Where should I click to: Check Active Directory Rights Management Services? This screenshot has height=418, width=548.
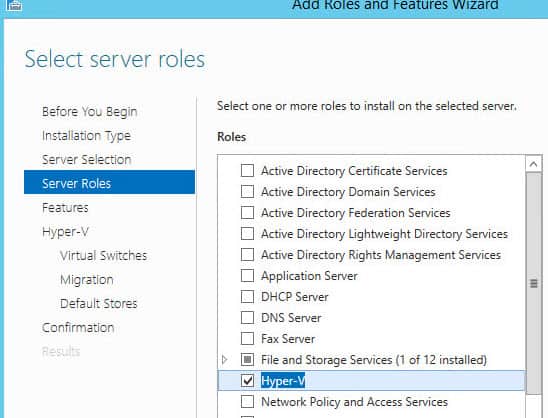click(x=247, y=254)
